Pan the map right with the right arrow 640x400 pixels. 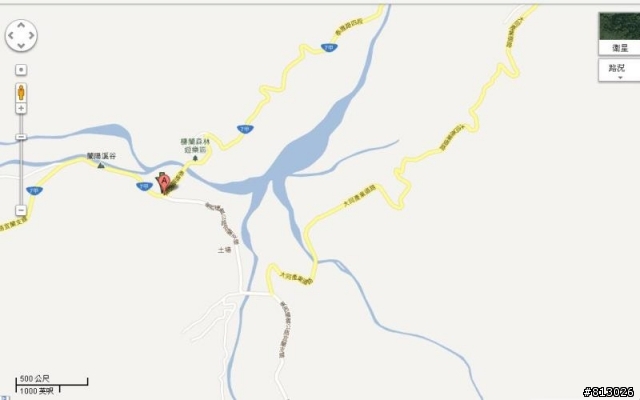[x=31, y=36]
